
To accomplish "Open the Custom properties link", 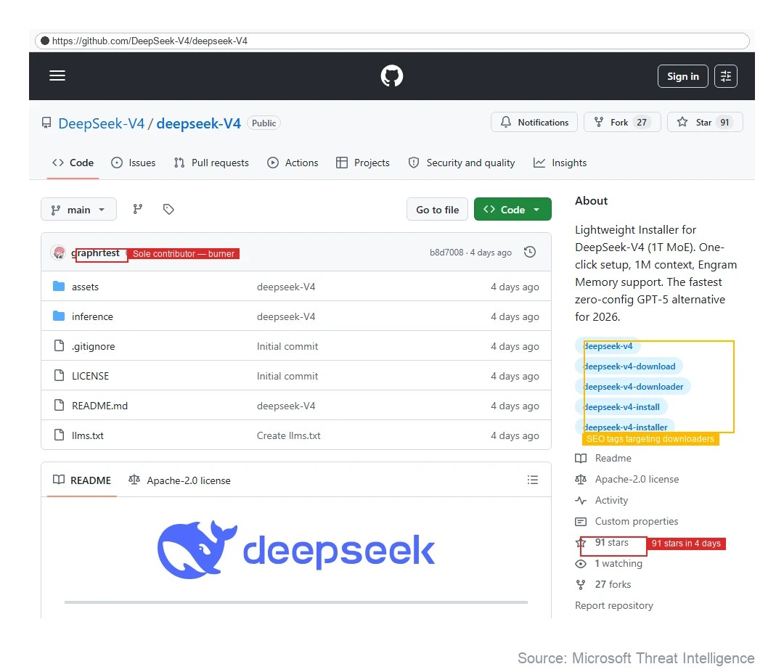I will [x=637, y=522].
